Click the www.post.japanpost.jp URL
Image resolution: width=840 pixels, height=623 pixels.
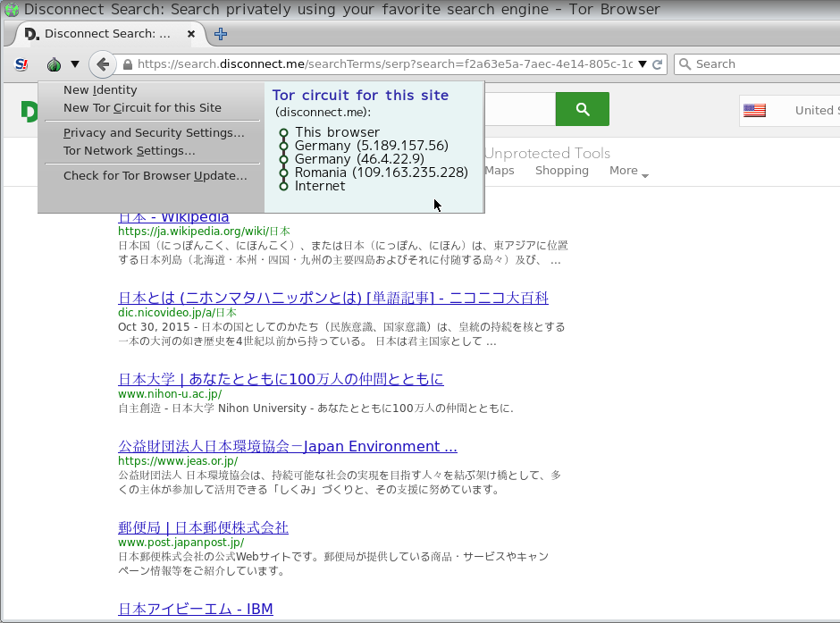click(181, 543)
